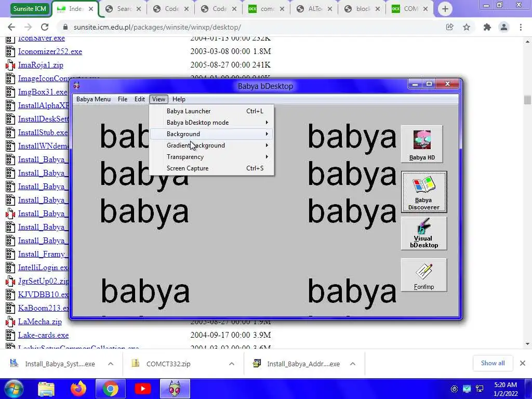Open the IntelliLogin.exe link

(x=43, y=268)
